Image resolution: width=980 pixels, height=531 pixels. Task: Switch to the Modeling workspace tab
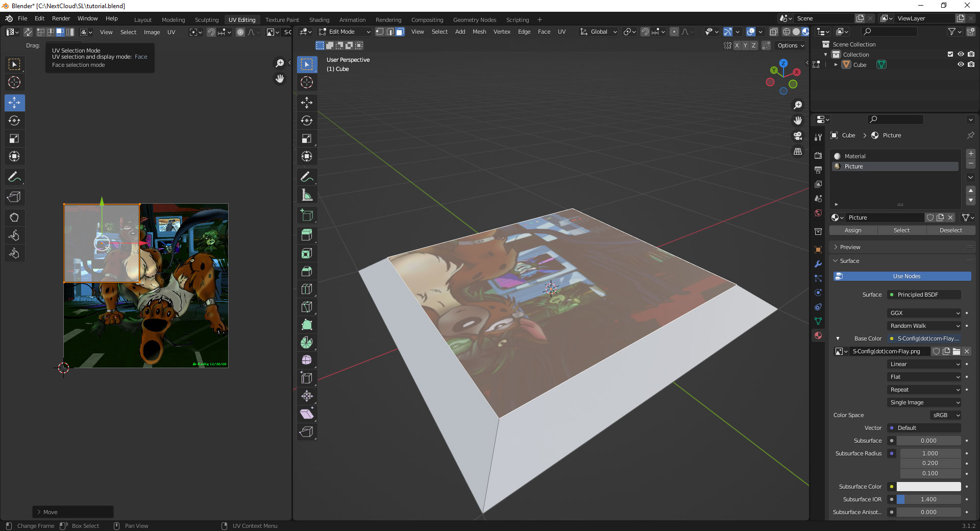point(173,20)
